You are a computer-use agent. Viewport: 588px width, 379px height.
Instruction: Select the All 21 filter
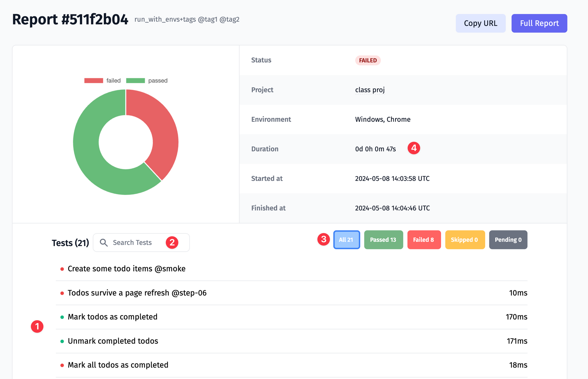[347, 240]
